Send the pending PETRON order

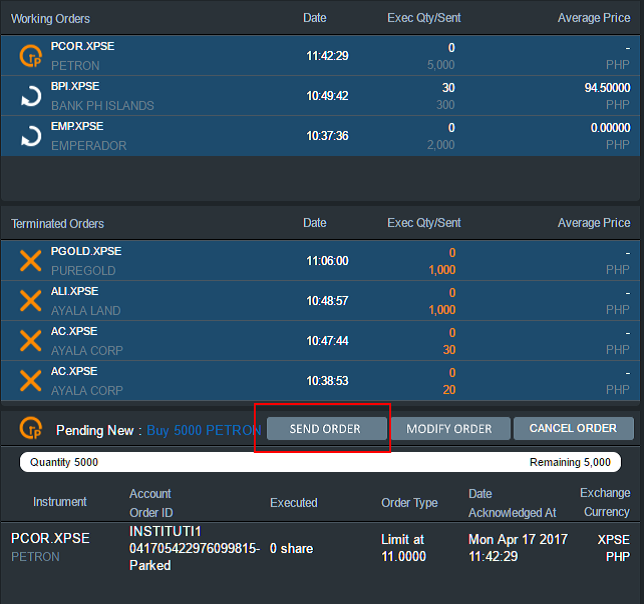click(x=327, y=429)
